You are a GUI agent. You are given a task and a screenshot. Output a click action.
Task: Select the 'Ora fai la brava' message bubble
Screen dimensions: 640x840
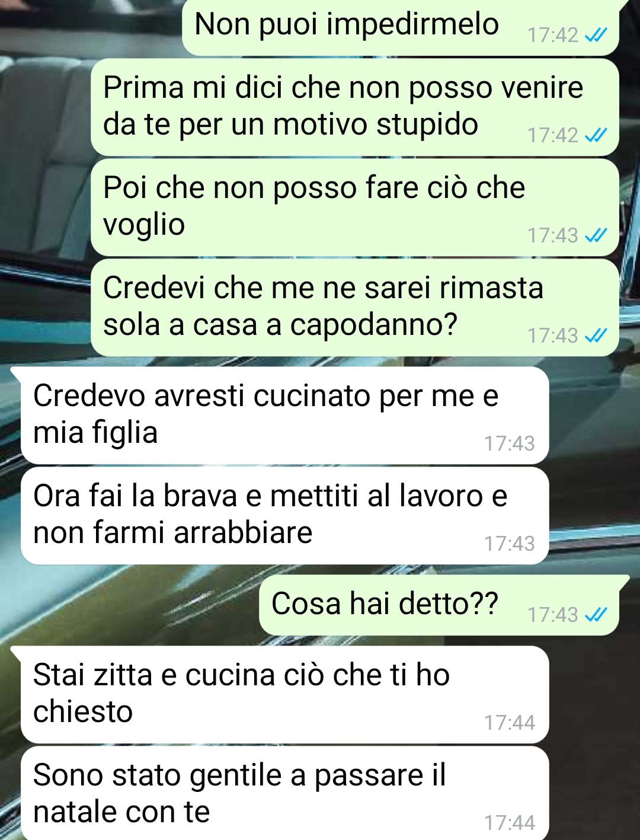pos(284,516)
